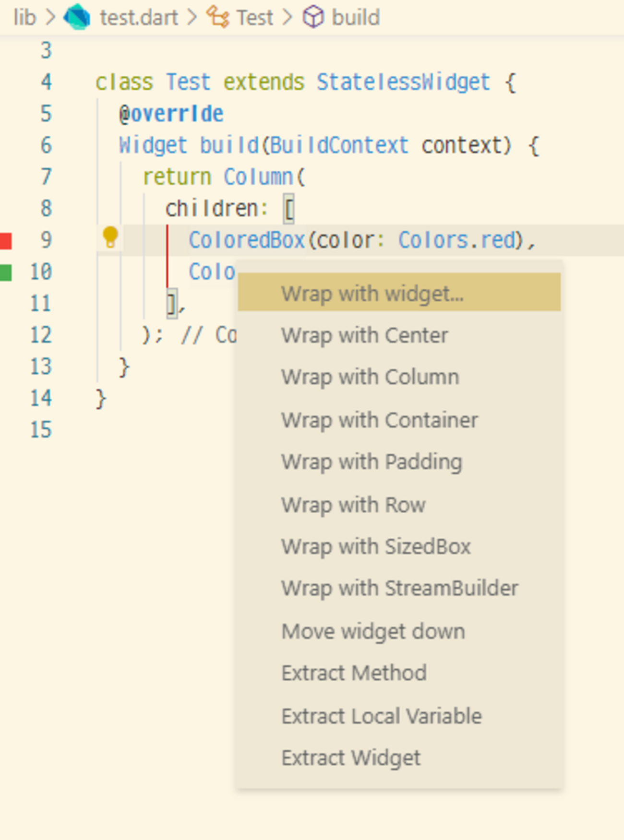Image resolution: width=624 pixels, height=840 pixels.
Task: Select "Wrap with Container" option
Action: [x=380, y=420]
